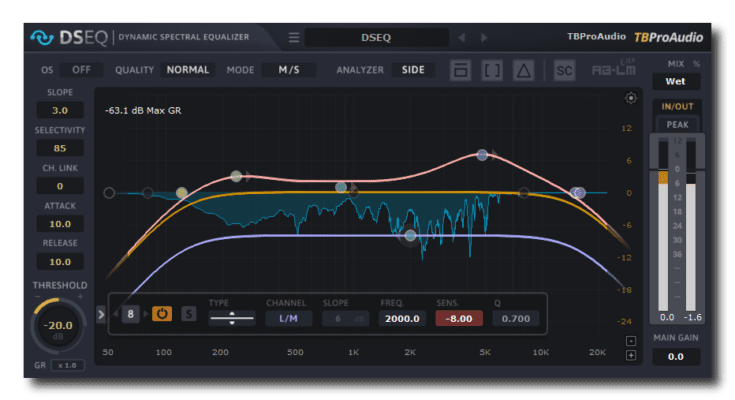Solo the selected band with S button
This screenshot has height=400, width=735.
click(x=188, y=314)
